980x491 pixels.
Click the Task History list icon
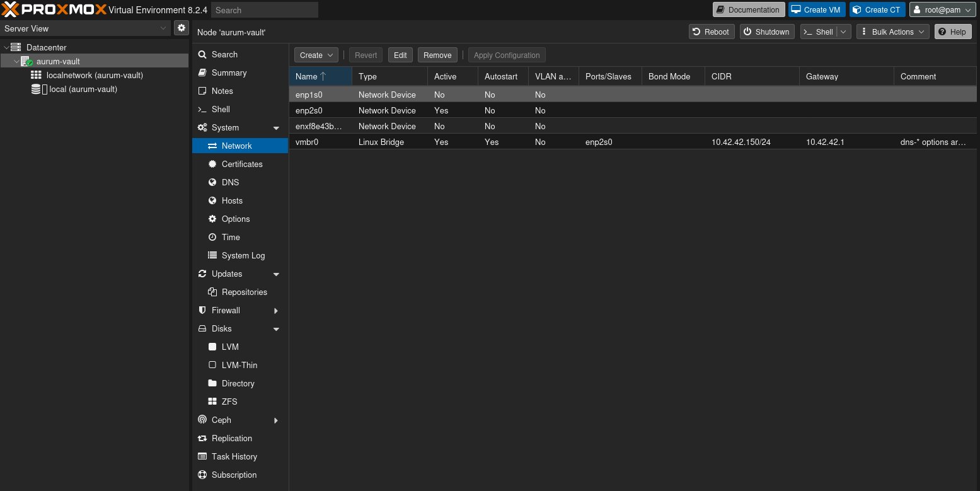202,456
